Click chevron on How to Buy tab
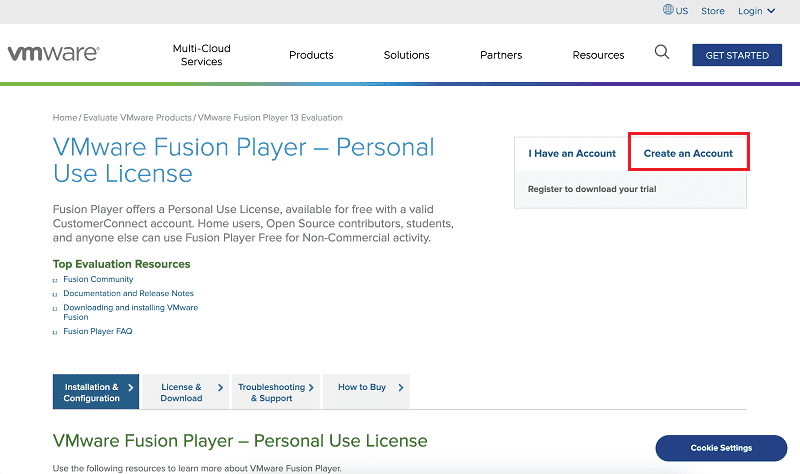Screen dimensions: 800x474 pyautogui.click(x=401, y=387)
